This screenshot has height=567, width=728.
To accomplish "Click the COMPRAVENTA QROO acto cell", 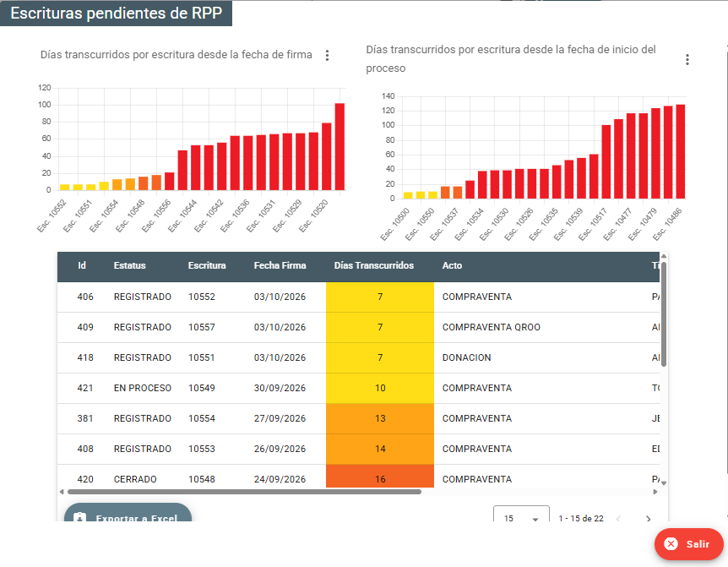I will pyautogui.click(x=492, y=327).
